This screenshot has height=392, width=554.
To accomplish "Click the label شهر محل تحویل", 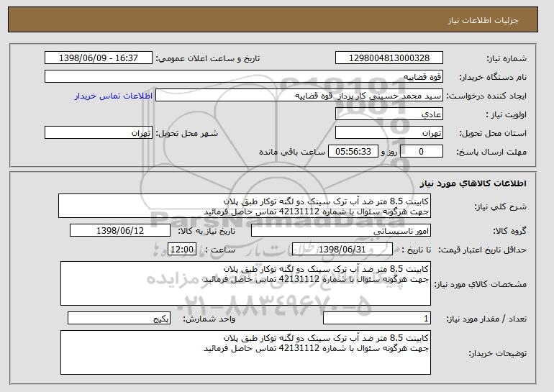I will [x=187, y=133].
